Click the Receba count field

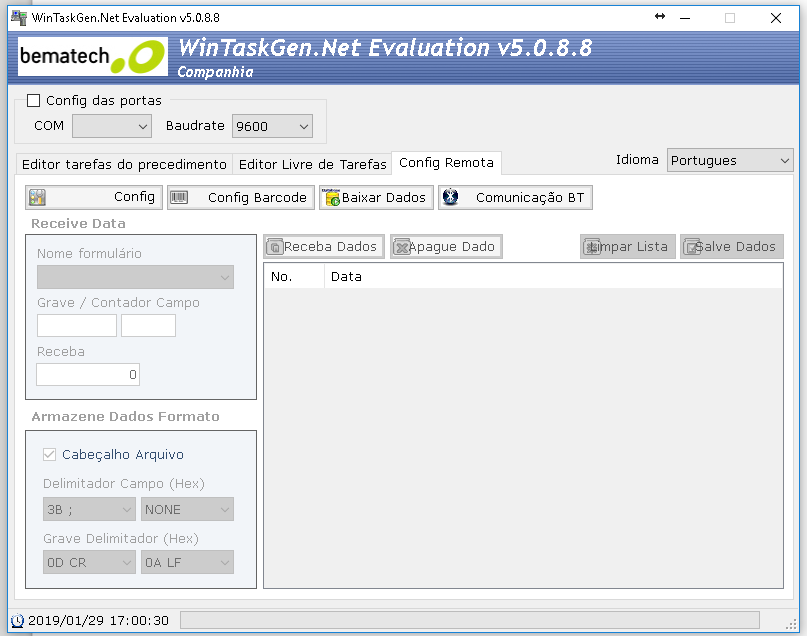(x=88, y=375)
